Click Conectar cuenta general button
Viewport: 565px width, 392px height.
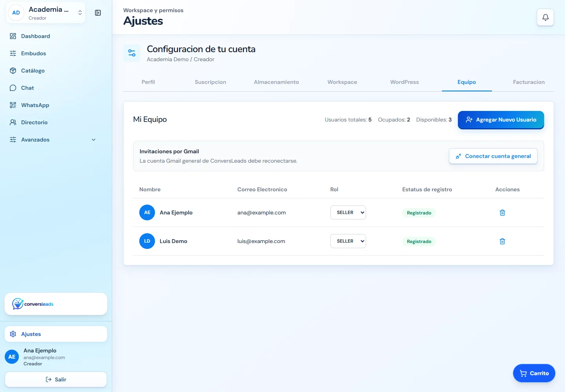(493, 156)
